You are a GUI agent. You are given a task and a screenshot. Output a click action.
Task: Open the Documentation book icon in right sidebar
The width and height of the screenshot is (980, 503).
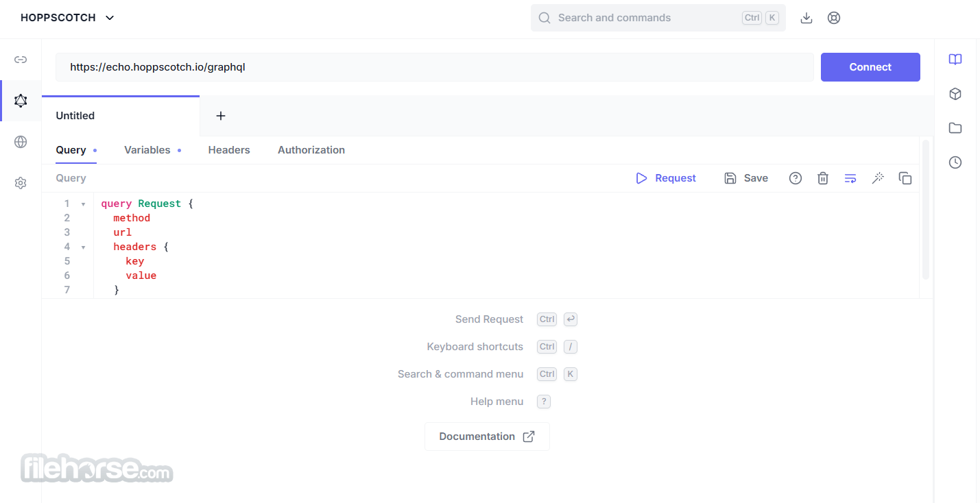click(955, 60)
